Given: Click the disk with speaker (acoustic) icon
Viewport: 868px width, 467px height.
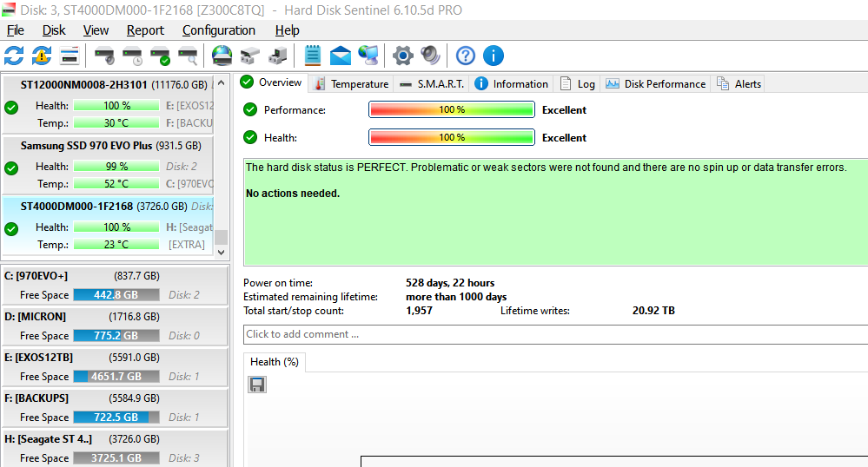Looking at the screenshot, I should click(x=104, y=56).
